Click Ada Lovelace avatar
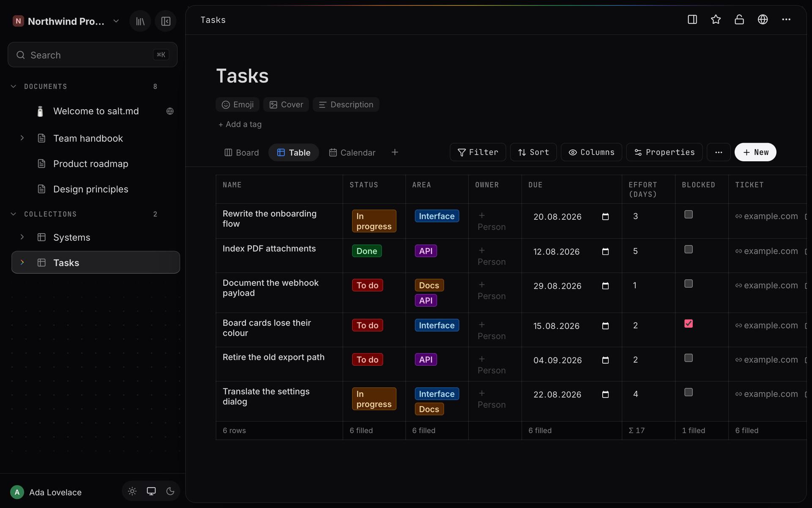812x508 pixels. pyautogui.click(x=17, y=492)
